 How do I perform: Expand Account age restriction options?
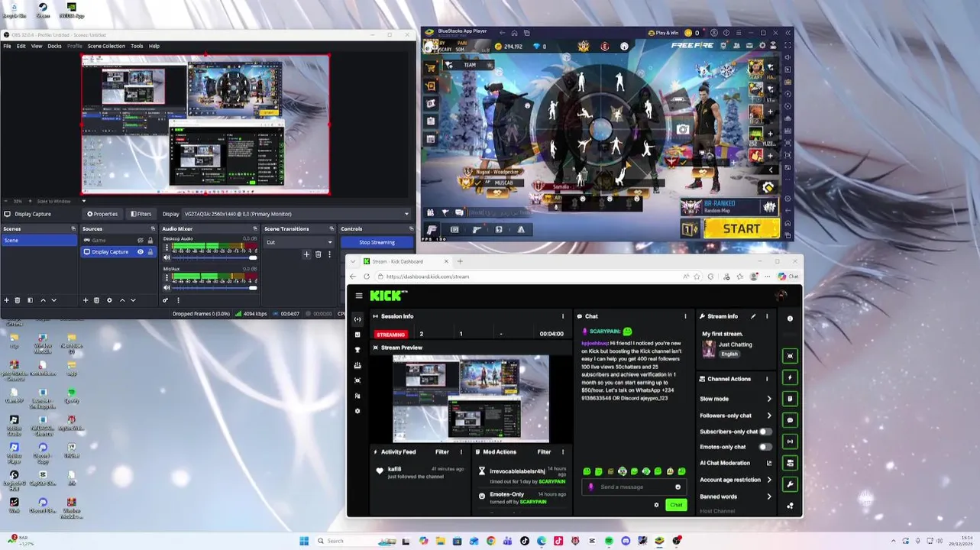(x=768, y=480)
